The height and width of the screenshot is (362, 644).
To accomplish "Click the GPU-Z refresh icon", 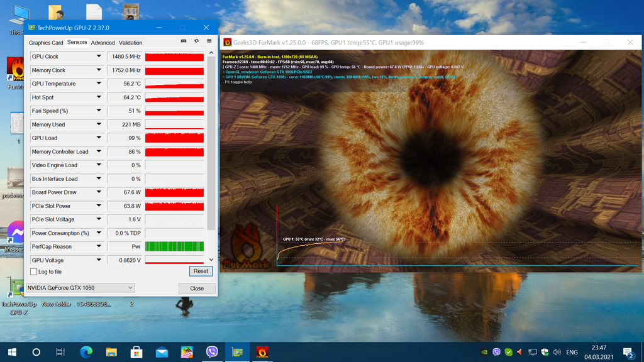I will pyautogui.click(x=196, y=41).
